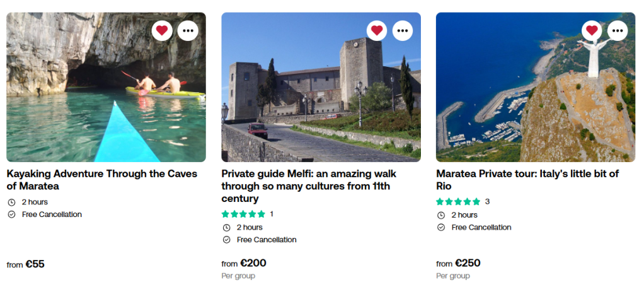This screenshot has width=644, height=294.
Task: Click Free Cancellation checkmark icon on Maratea tour
Action: point(440,228)
